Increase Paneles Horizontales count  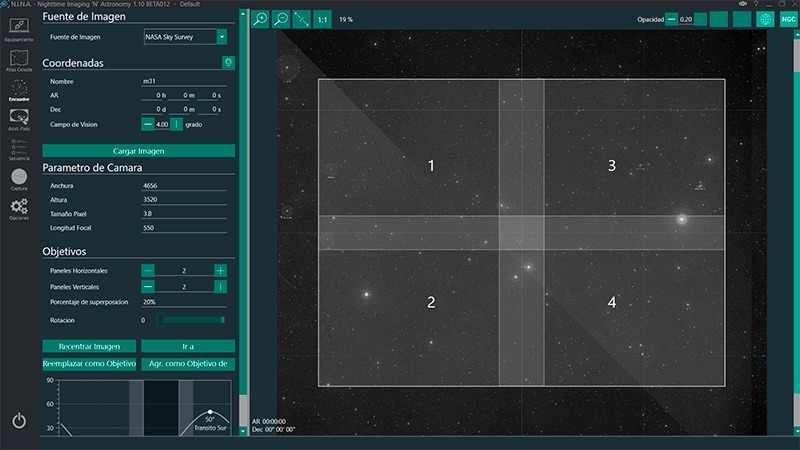[x=220, y=270]
